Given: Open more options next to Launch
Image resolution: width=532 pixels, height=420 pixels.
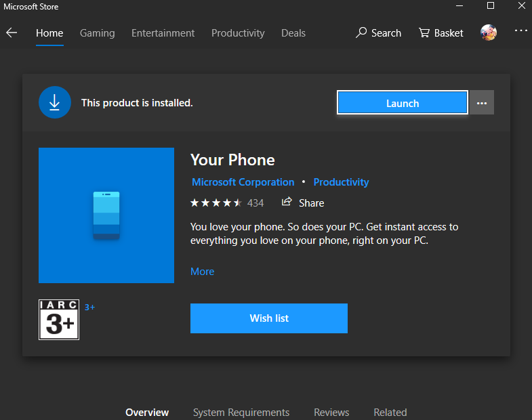Looking at the screenshot, I should coord(482,102).
